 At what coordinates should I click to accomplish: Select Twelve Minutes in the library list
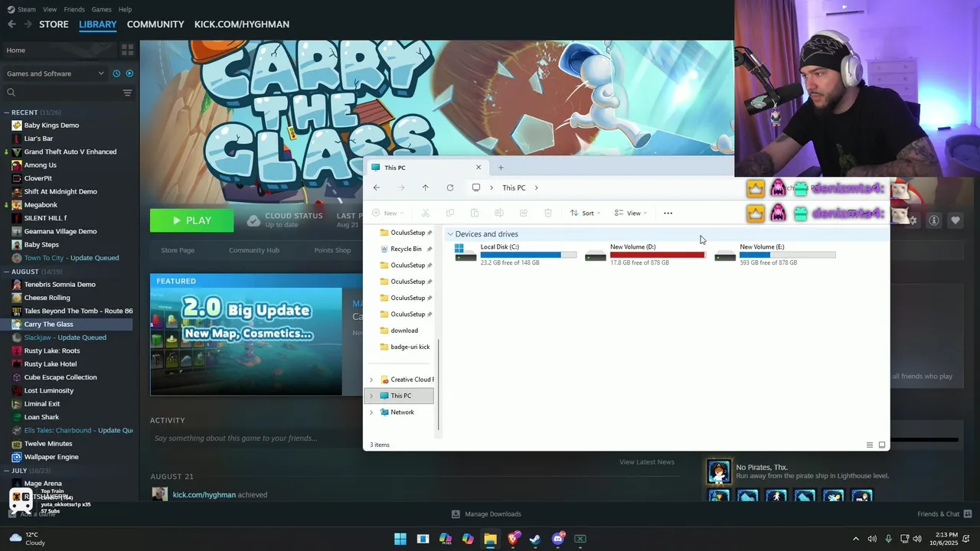point(48,444)
